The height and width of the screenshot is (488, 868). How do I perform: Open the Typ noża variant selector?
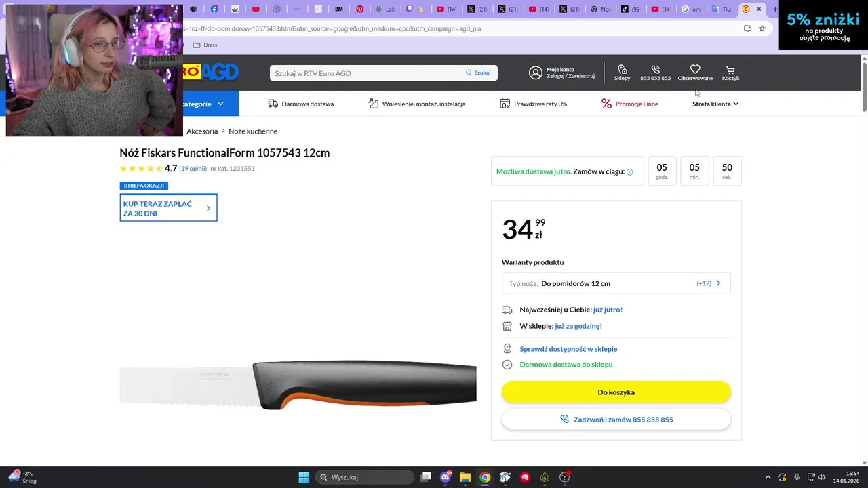click(x=616, y=283)
